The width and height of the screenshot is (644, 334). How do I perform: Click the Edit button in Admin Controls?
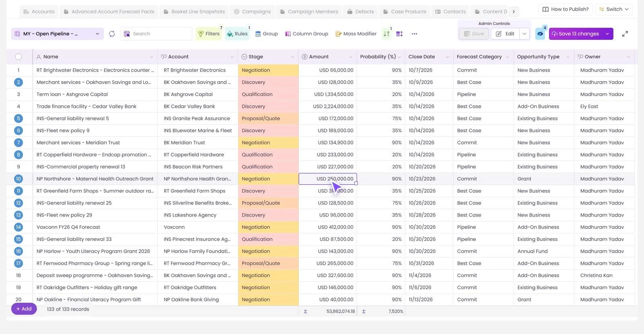(x=505, y=34)
